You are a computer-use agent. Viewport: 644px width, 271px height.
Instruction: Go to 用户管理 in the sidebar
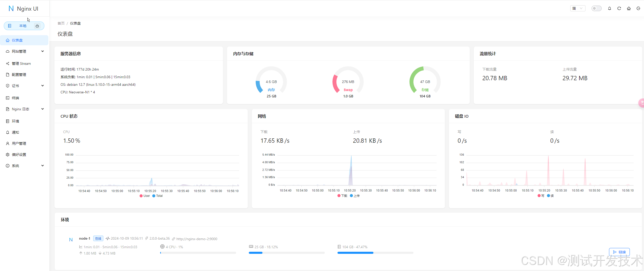19,143
